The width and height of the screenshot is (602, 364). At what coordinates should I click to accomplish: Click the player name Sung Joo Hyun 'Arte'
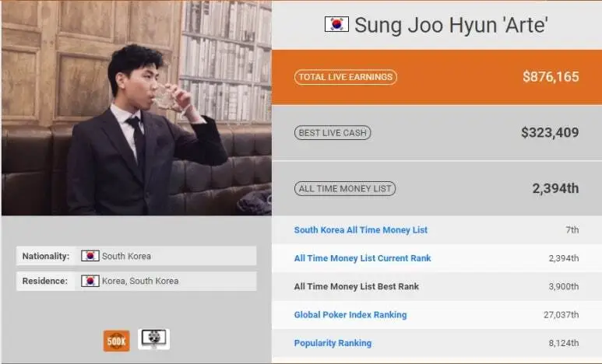(451, 25)
